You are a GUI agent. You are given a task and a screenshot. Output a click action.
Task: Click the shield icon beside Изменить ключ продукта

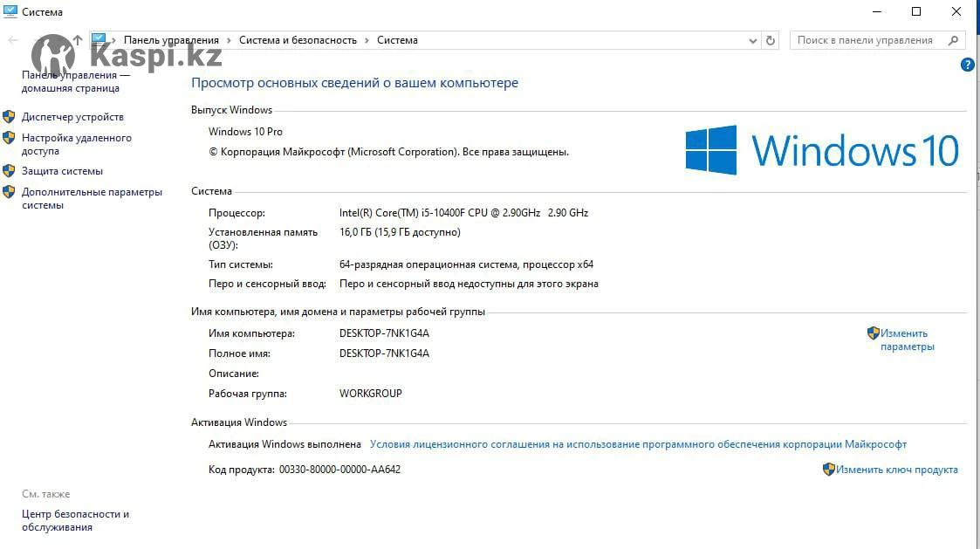(828, 470)
